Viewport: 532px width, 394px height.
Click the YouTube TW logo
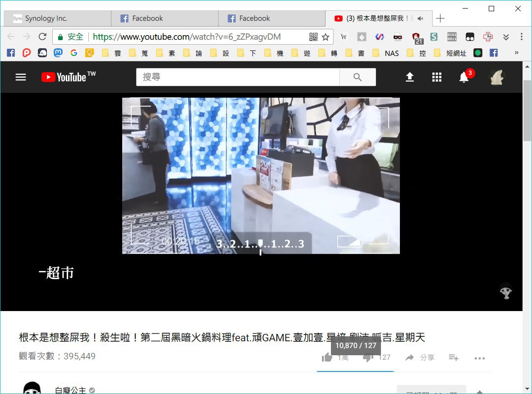(x=68, y=77)
